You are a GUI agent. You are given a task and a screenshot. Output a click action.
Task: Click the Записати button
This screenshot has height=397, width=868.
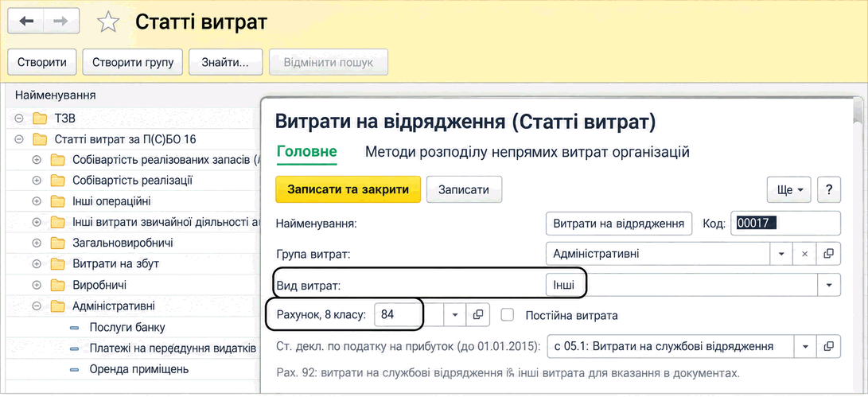464,189
